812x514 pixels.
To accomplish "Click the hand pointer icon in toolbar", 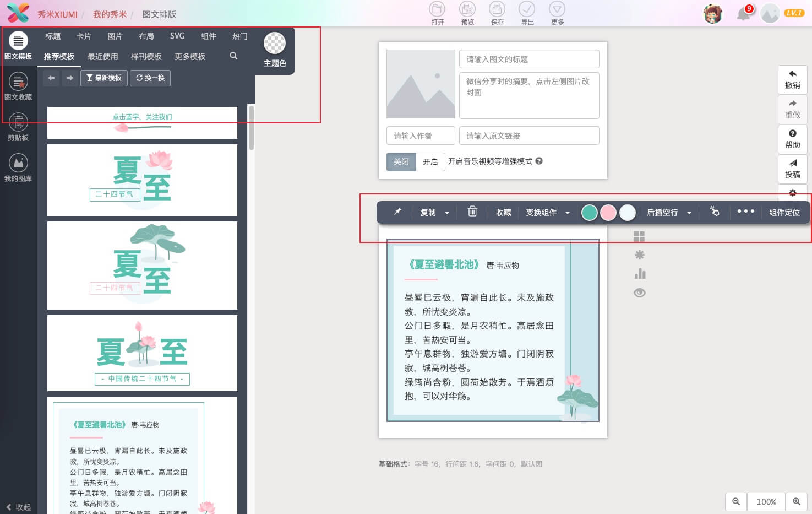I will click(x=715, y=212).
